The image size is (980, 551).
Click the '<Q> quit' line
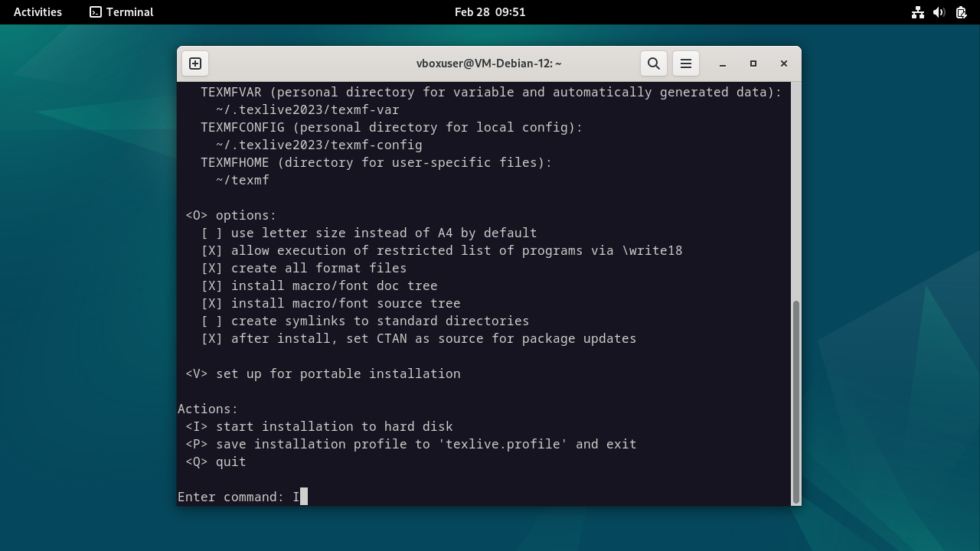[216, 461]
